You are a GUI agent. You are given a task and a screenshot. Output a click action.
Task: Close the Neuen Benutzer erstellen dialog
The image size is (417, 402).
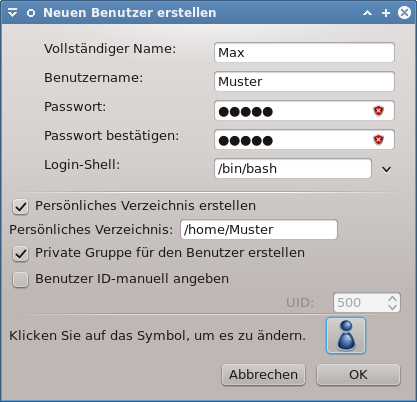[x=404, y=13]
